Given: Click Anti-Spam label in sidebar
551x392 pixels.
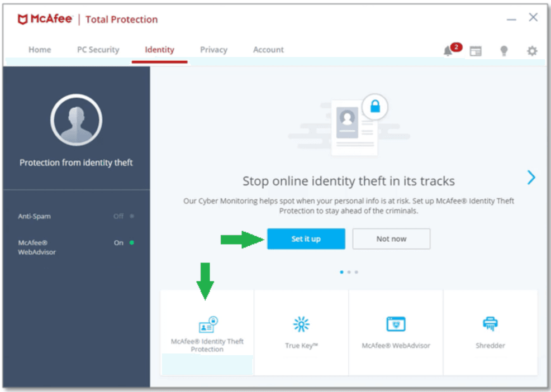Looking at the screenshot, I should pyautogui.click(x=35, y=216).
